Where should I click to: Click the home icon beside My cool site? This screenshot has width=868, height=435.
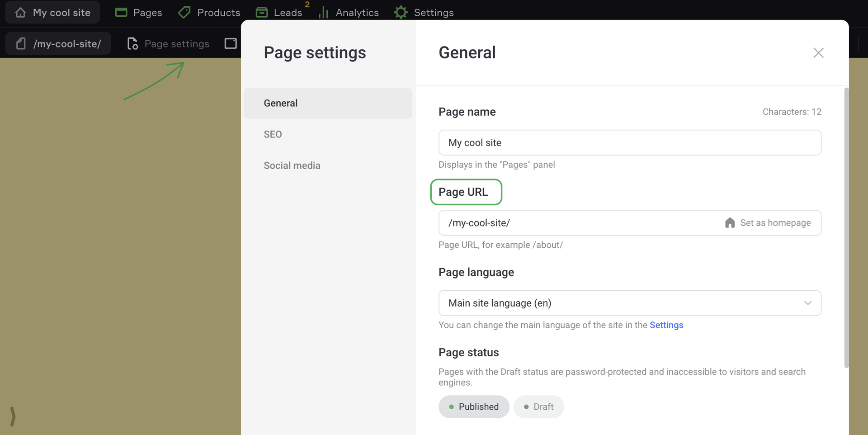pos(20,12)
